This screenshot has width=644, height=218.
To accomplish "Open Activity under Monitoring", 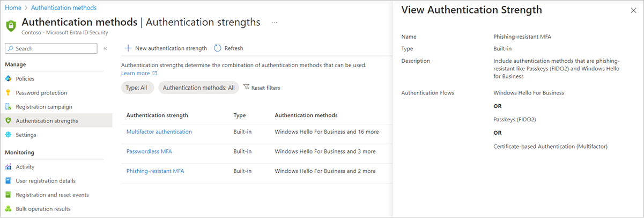I will click(25, 166).
